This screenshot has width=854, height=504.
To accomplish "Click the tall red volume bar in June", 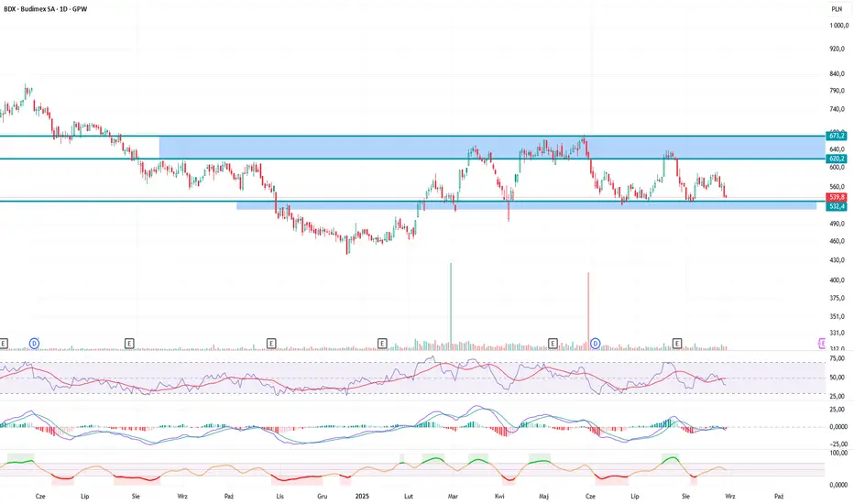I will 588,311.
